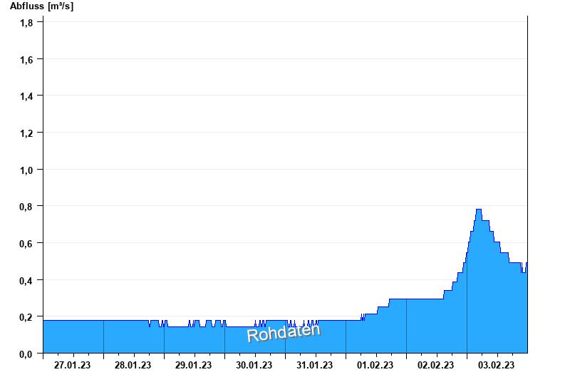Click the discharge peak on 03.02.23
The height and width of the screenshot is (392, 570).
pyautogui.click(x=479, y=210)
